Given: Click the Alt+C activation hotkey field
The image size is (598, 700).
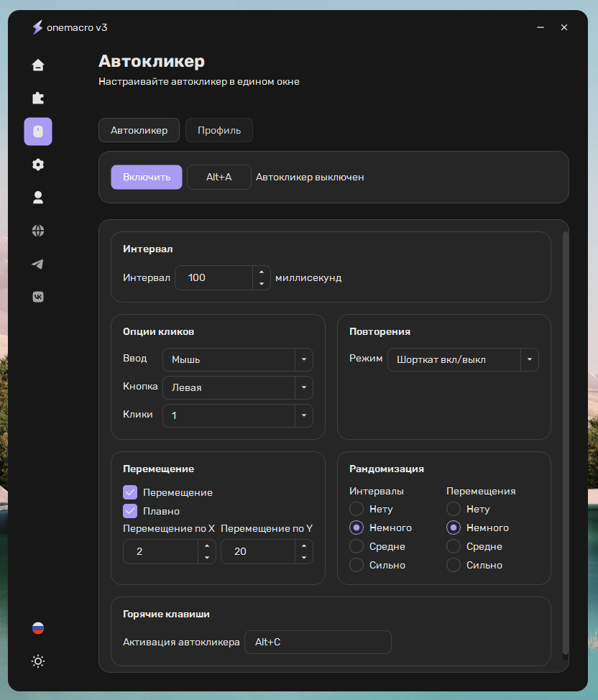Looking at the screenshot, I should 318,642.
